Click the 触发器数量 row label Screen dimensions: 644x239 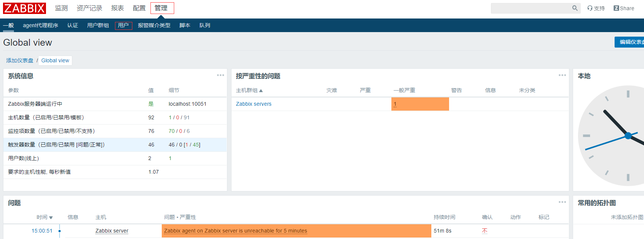pos(56,145)
